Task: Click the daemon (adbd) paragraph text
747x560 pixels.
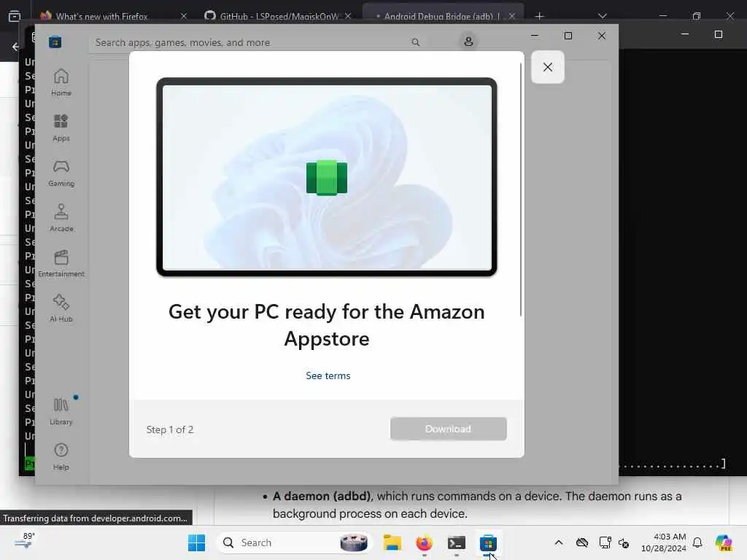Action: tap(476, 505)
